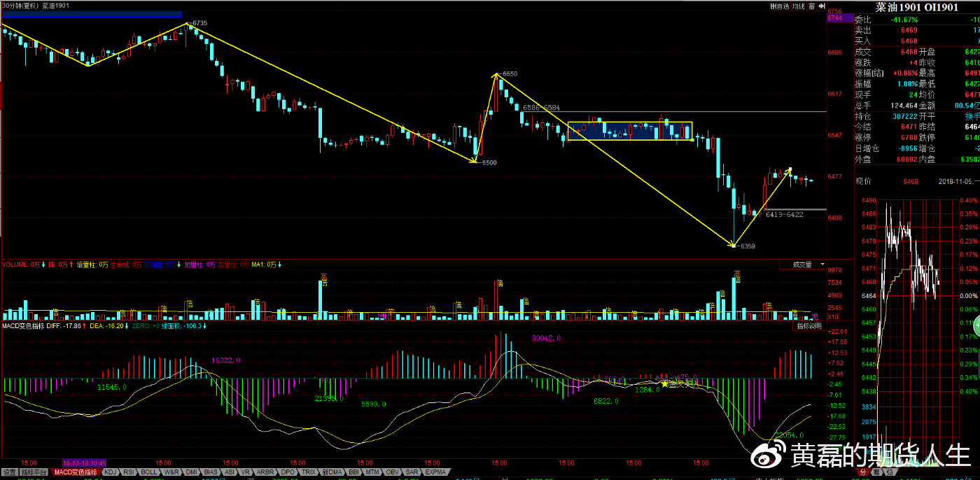Click the 16222.0 MACD area label

click(x=226, y=360)
